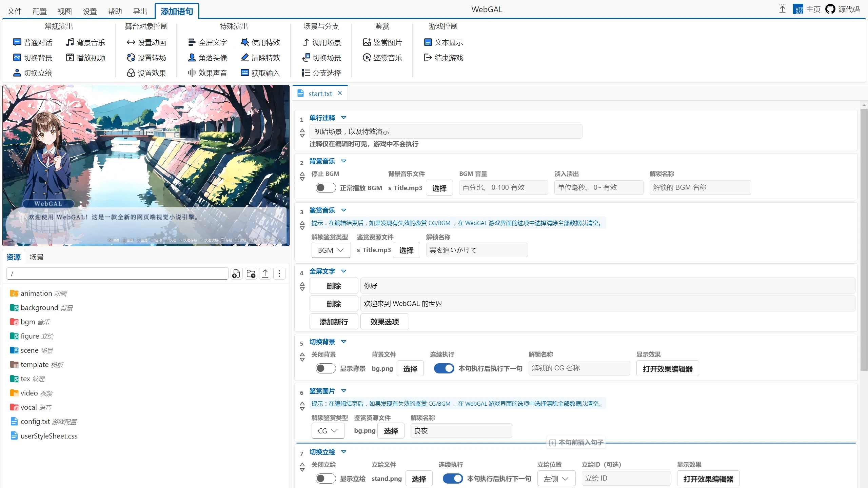Select the start.txt editor tab
Image resolution: width=868 pixels, height=488 pixels.
click(x=320, y=94)
